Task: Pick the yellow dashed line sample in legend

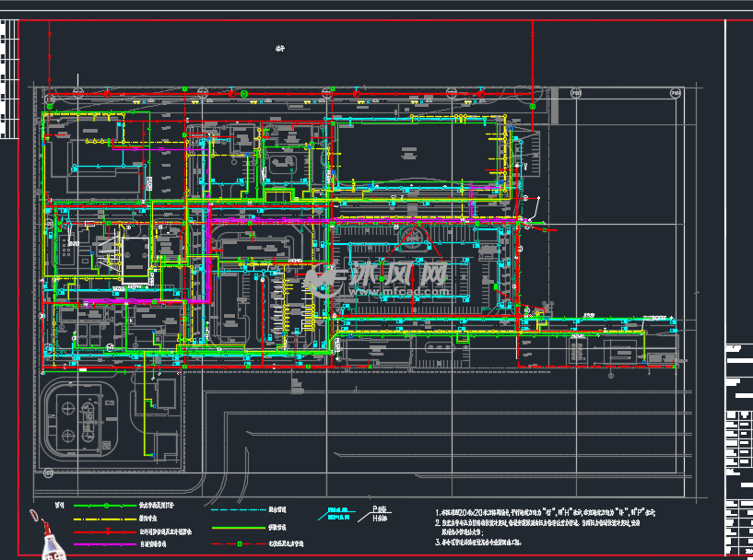Action: 104,519
